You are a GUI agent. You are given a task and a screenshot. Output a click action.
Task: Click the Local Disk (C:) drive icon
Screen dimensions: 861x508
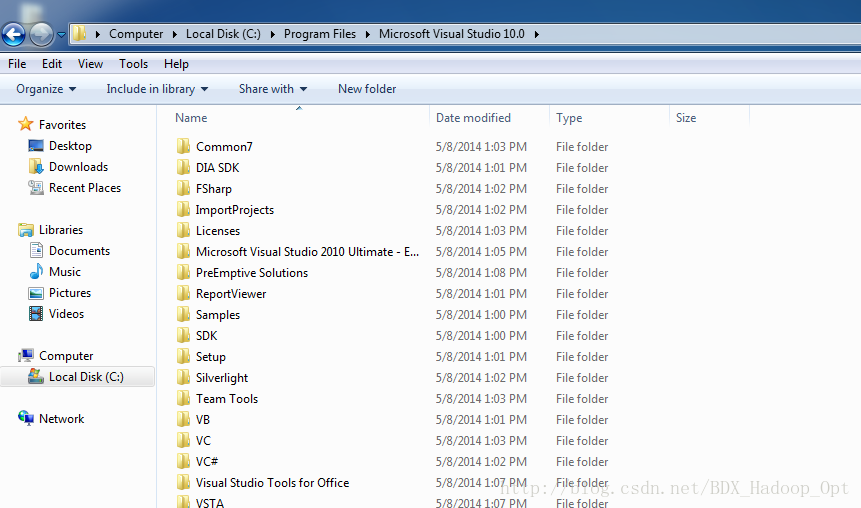click(x=36, y=376)
